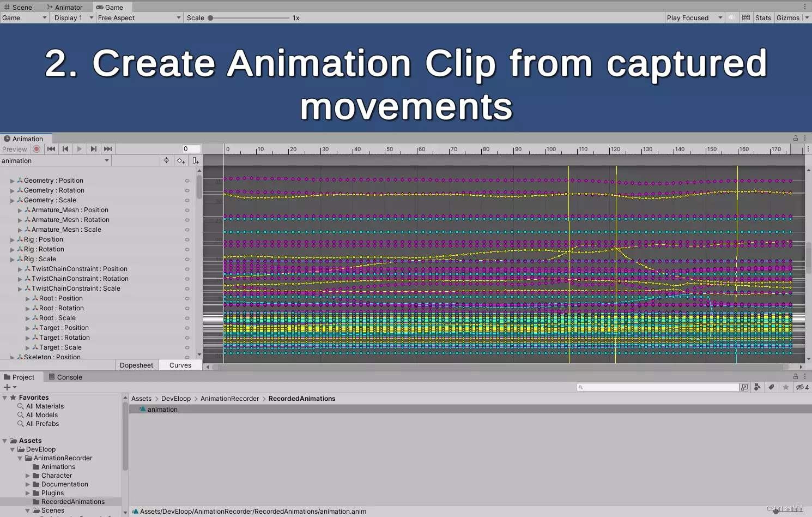This screenshot has height=517, width=812.
Task: Toggle mute audio in Game view
Action: click(x=732, y=17)
